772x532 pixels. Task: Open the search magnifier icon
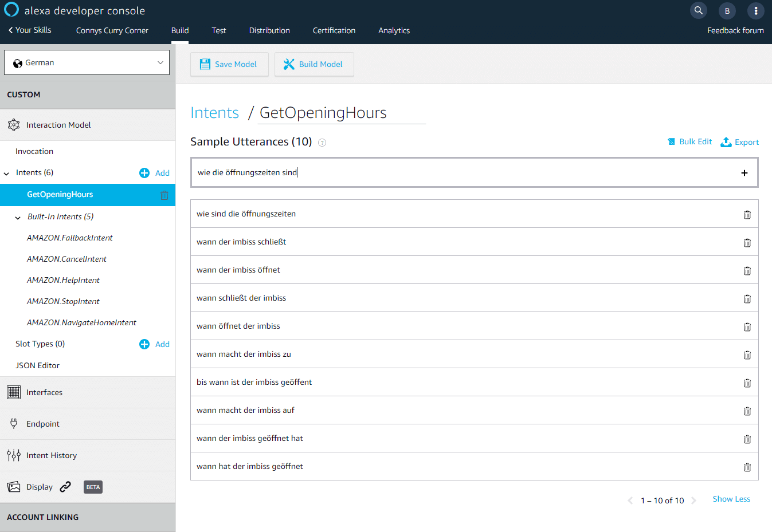pos(699,10)
